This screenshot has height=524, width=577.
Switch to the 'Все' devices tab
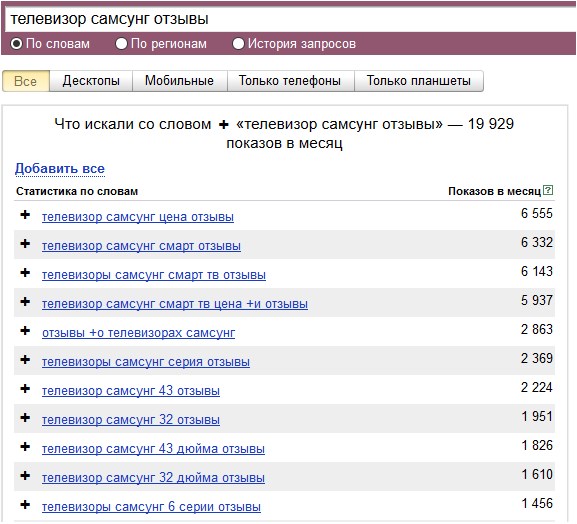pyautogui.click(x=26, y=81)
